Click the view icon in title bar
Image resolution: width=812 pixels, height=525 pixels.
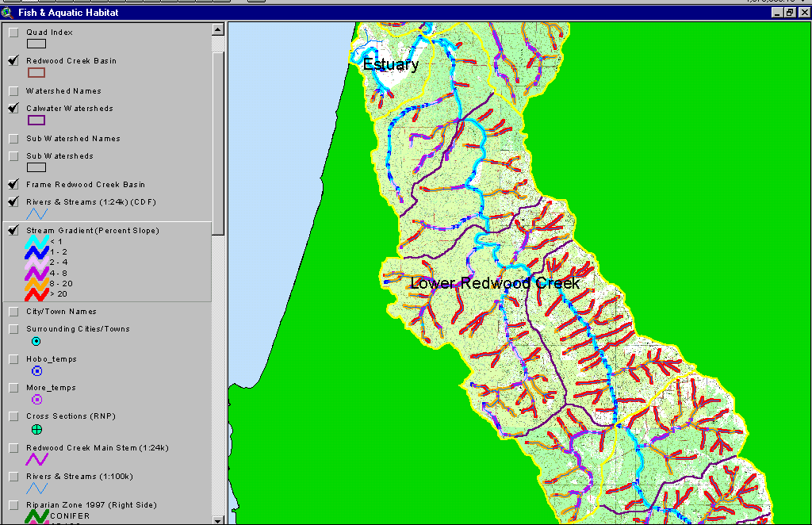click(x=7, y=12)
